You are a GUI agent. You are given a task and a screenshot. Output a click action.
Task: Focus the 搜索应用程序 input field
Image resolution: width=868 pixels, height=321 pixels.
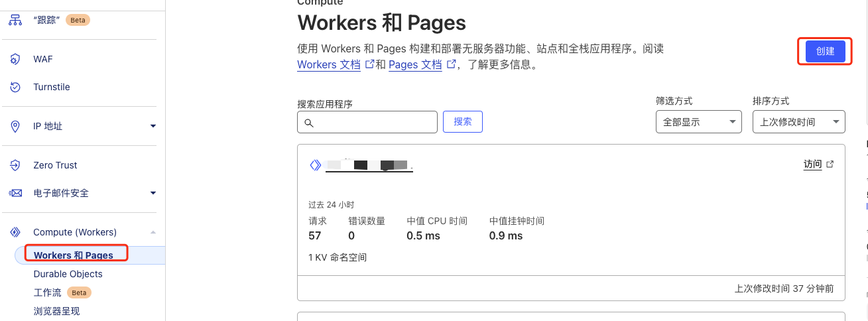point(367,122)
